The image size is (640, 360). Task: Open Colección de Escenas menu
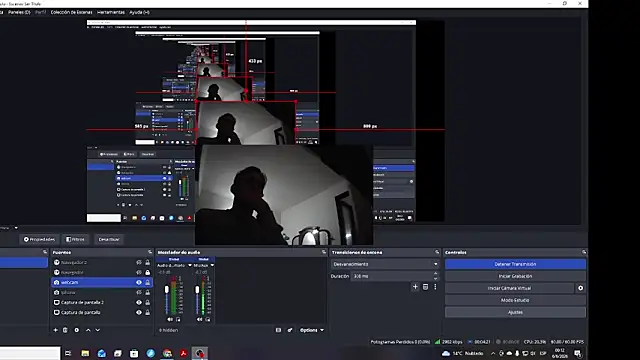click(71, 12)
